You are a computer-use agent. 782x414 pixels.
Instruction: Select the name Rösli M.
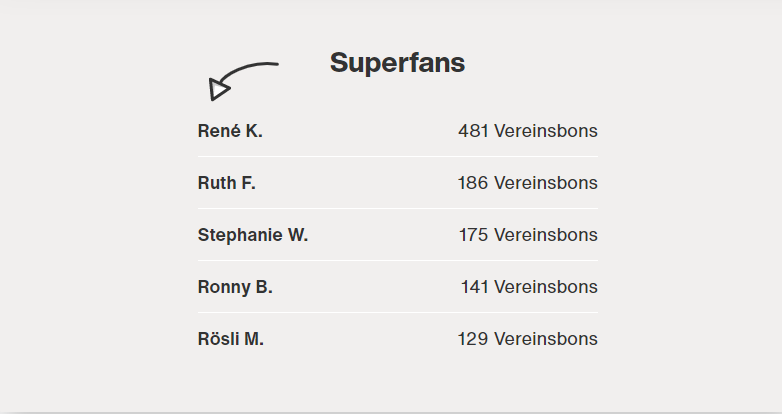click(x=230, y=339)
